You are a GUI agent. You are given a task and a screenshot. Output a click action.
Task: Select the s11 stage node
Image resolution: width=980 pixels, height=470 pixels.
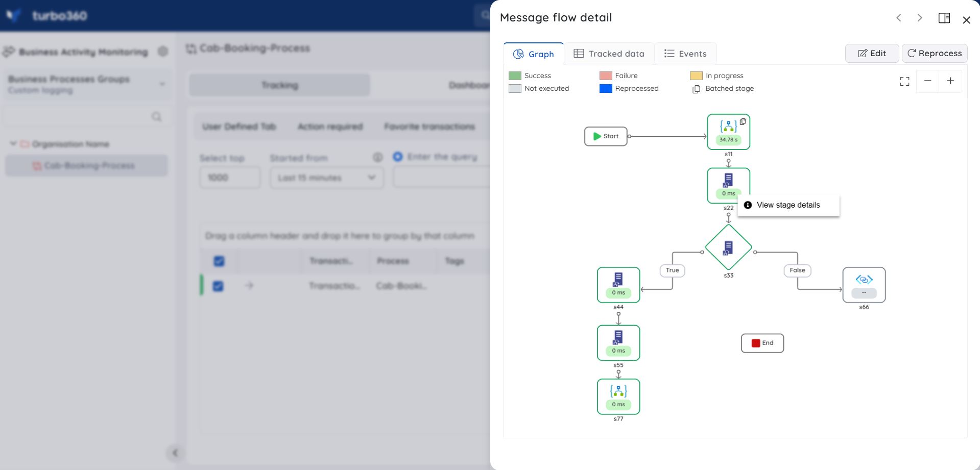coord(728,132)
